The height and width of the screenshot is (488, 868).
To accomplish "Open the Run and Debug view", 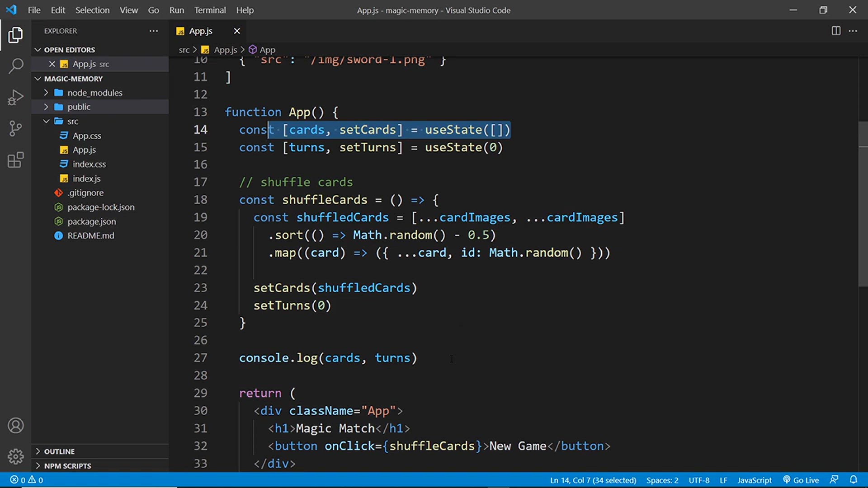I will coord(15,97).
